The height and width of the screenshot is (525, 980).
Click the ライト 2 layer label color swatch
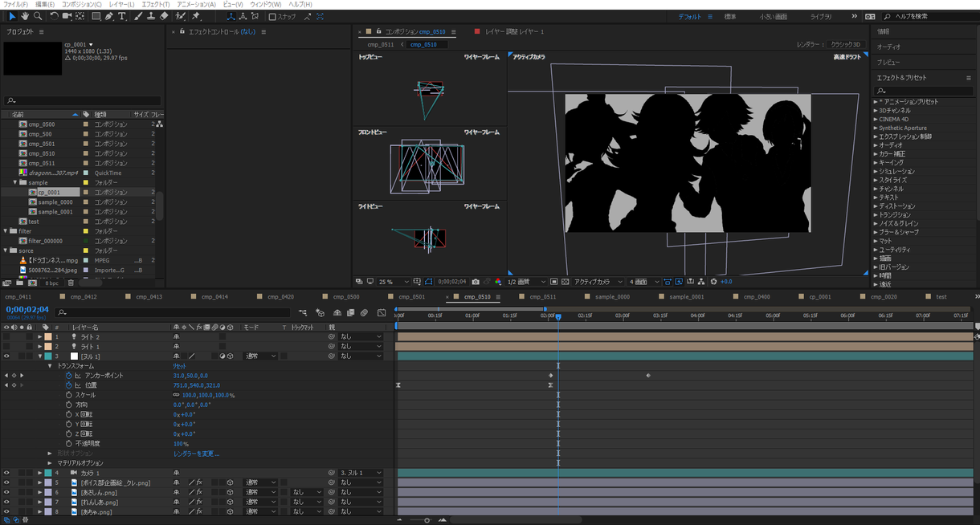click(x=48, y=337)
